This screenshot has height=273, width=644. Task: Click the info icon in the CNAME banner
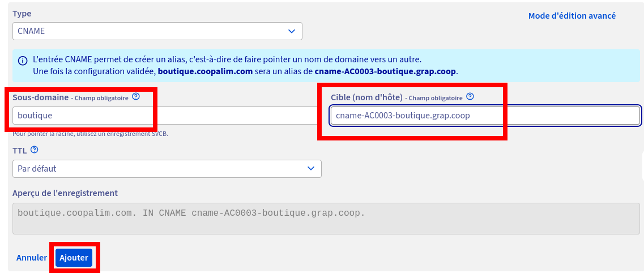point(23,61)
